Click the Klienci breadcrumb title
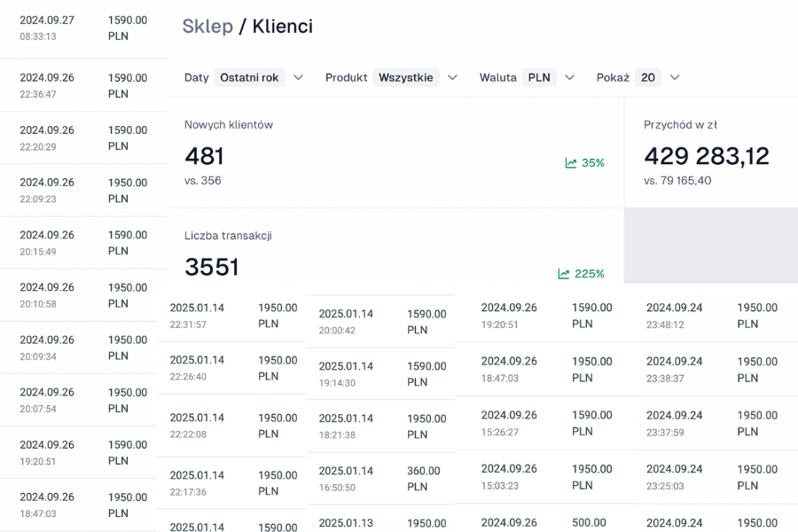 [x=282, y=27]
